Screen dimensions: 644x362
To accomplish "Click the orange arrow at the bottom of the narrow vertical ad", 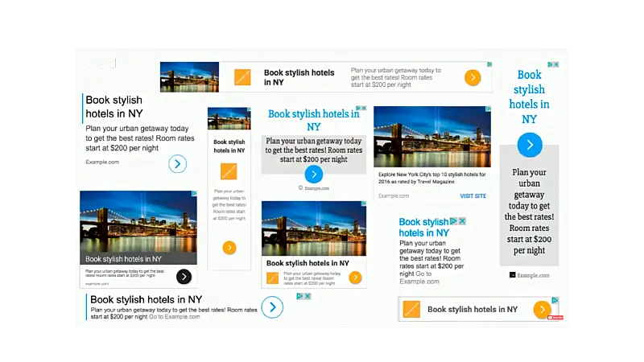I will 229,248.
